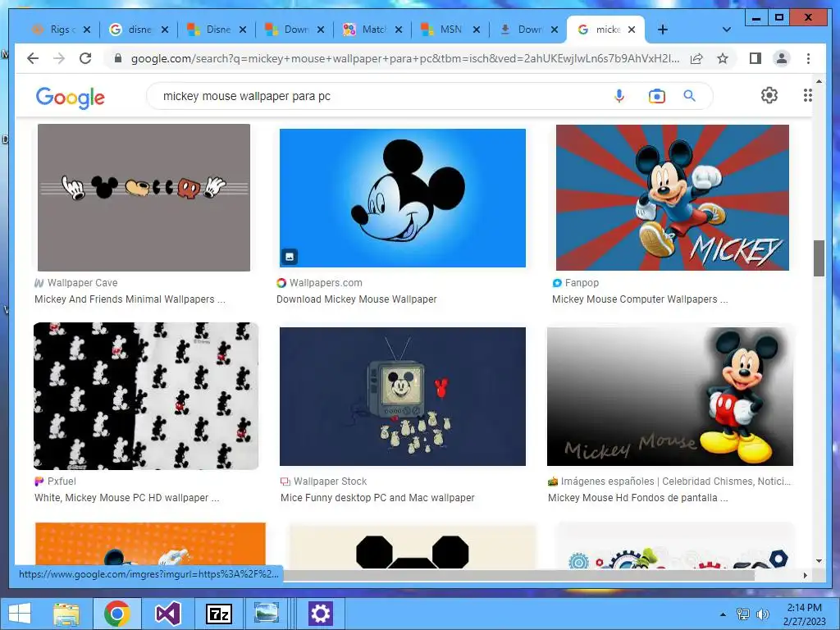
Task: Open the Mice Funny TV wallpaper image
Action: tap(402, 396)
